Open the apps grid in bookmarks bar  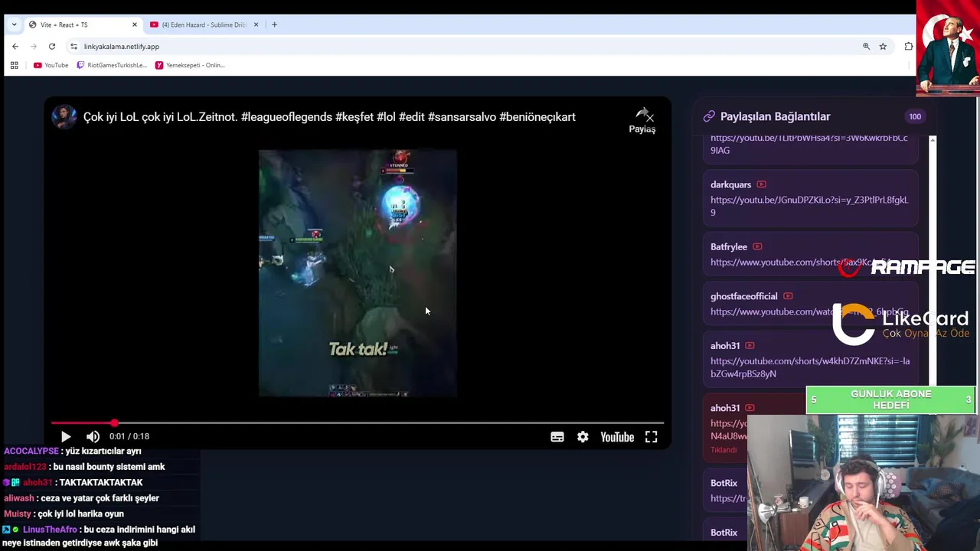tap(14, 65)
